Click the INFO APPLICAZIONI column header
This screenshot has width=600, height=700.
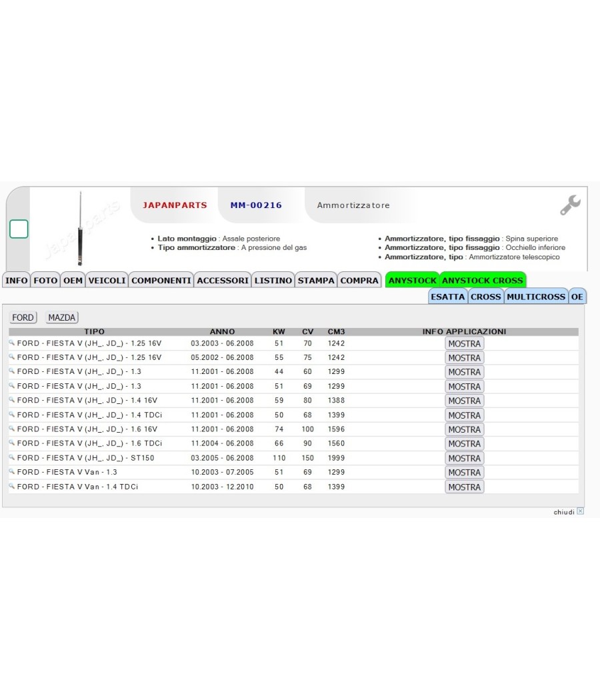[464, 332]
